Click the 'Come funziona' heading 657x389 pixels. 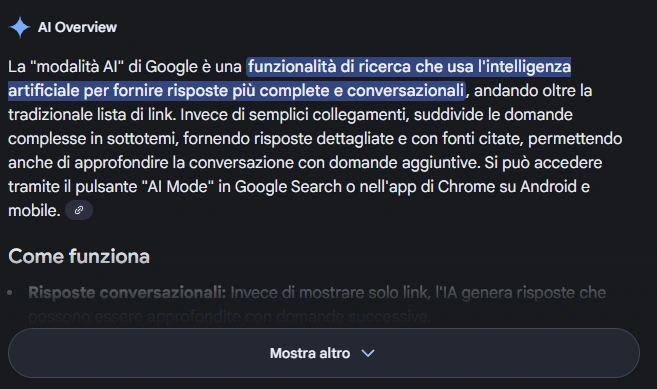pyautogui.click(x=79, y=256)
